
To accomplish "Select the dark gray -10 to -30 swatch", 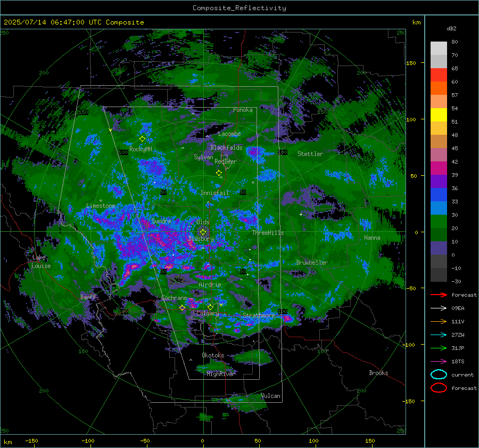I will coord(439,275).
